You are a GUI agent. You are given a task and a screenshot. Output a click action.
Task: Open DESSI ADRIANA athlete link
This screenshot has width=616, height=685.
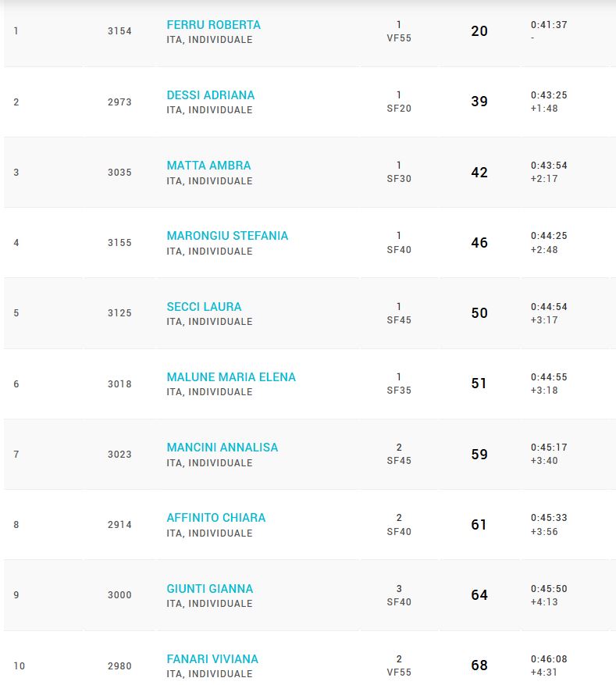[211, 95]
